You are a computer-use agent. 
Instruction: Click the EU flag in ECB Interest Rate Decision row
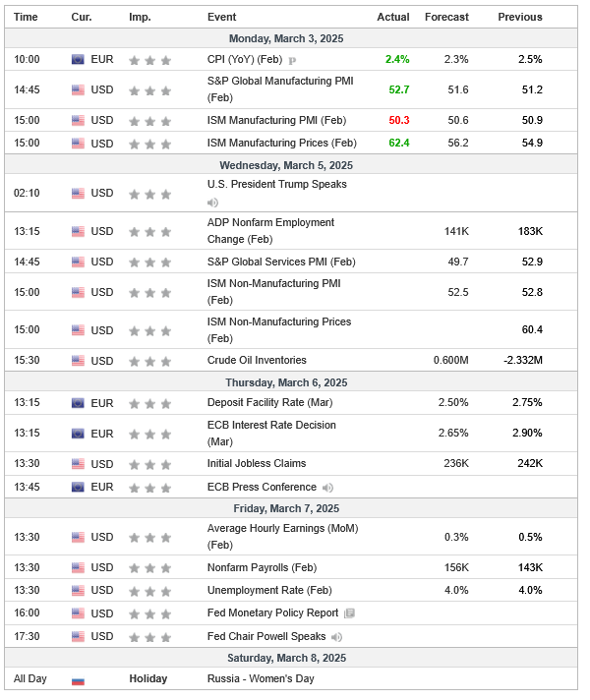tap(78, 434)
